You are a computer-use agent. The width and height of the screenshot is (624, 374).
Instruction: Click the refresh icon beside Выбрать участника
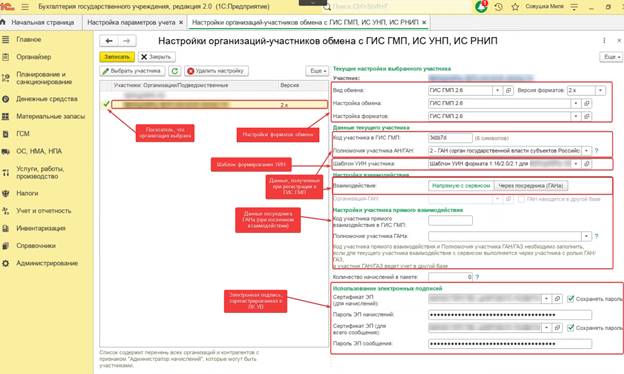click(x=175, y=71)
